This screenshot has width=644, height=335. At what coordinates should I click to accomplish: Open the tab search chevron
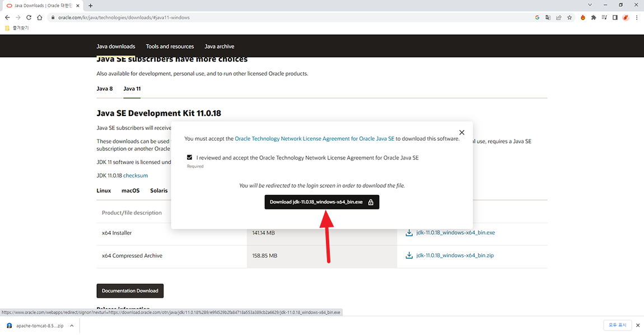click(x=590, y=5)
